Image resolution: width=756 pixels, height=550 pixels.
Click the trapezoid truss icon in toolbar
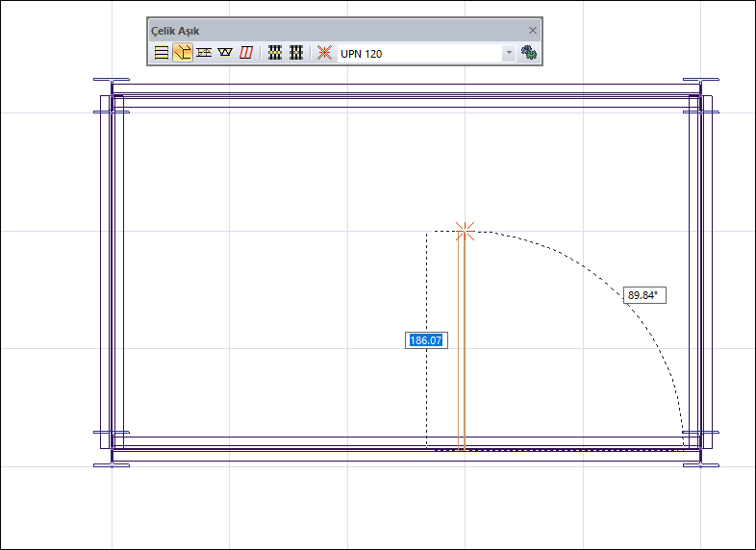pyautogui.click(x=225, y=54)
